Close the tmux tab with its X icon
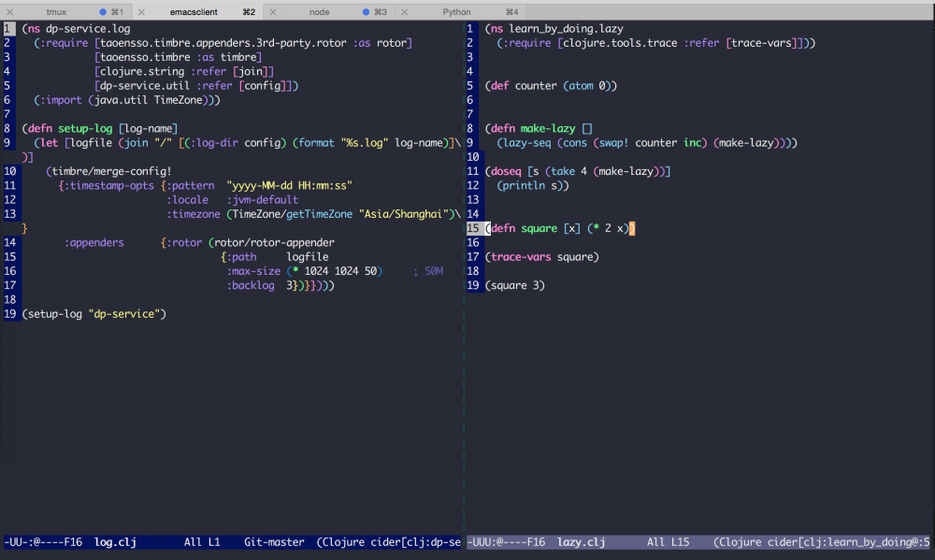 (11, 12)
